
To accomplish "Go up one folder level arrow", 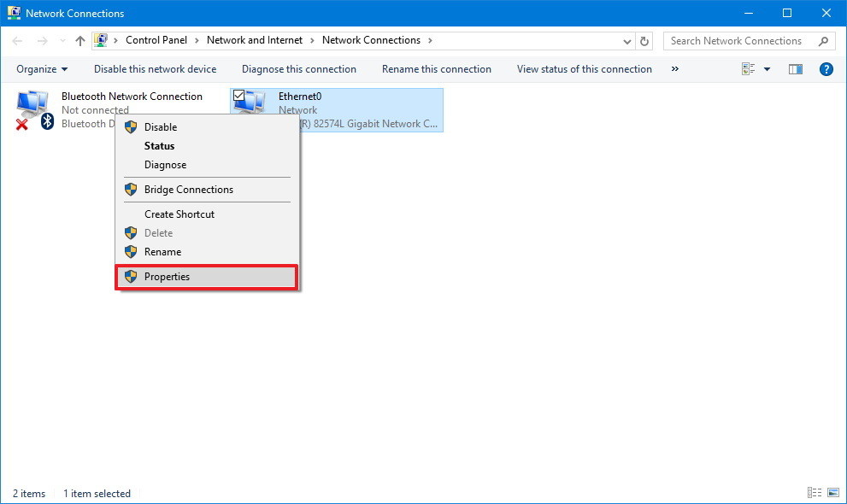I will [80, 40].
